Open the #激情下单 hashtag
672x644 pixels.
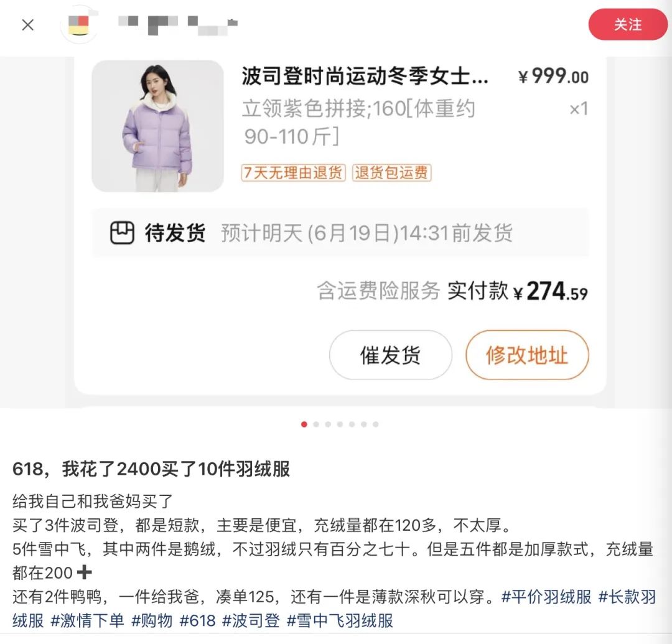point(88,620)
